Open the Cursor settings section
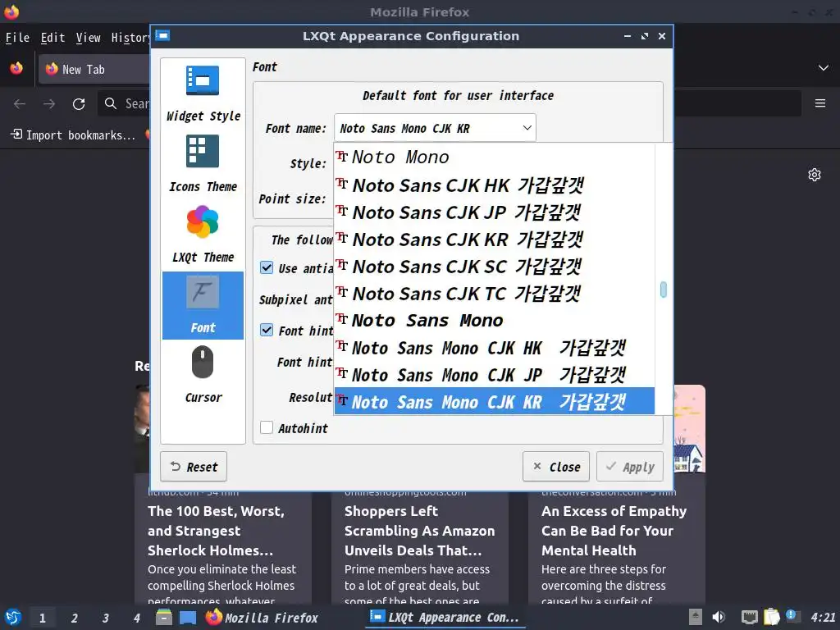 pyautogui.click(x=203, y=376)
